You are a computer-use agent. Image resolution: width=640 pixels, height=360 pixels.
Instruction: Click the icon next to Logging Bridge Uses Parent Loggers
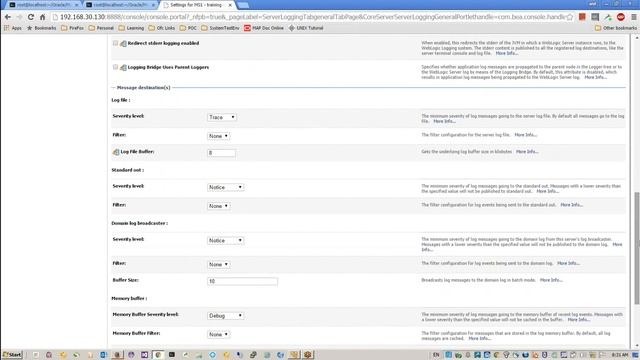(x=123, y=67)
